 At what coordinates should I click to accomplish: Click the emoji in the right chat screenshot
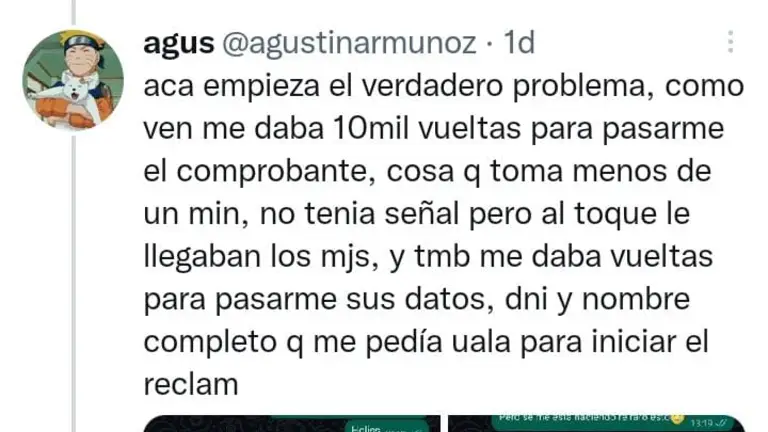pyautogui.click(x=677, y=418)
